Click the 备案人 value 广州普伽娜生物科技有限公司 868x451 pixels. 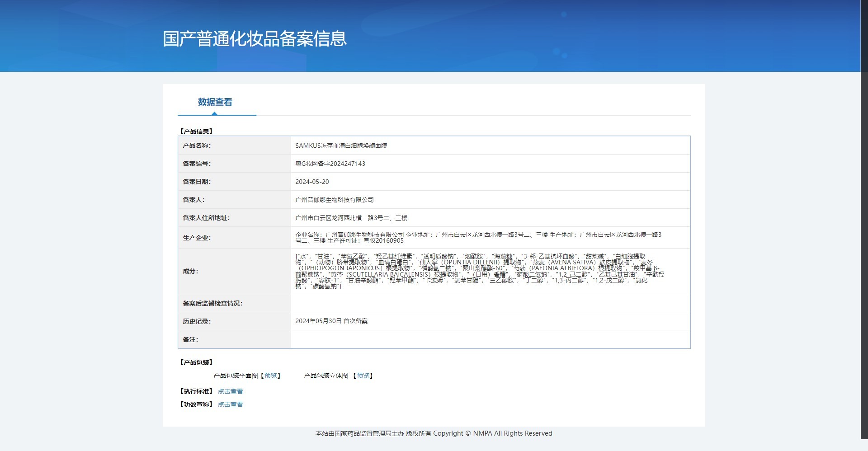(x=335, y=200)
